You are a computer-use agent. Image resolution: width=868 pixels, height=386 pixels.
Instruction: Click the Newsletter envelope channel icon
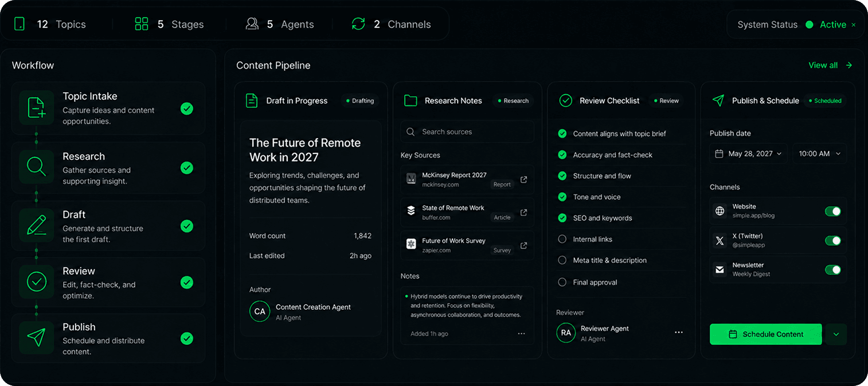click(720, 269)
